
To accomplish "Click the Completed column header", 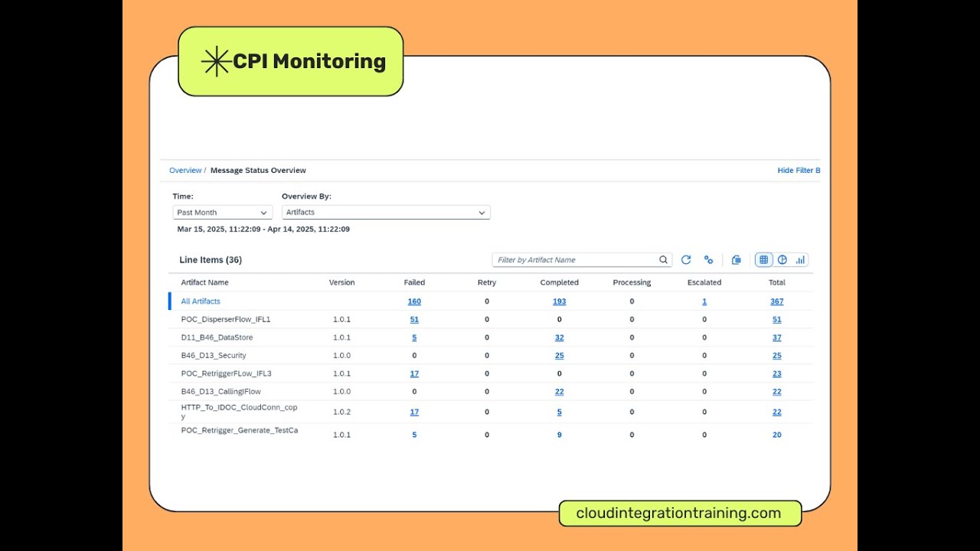I will point(560,282).
